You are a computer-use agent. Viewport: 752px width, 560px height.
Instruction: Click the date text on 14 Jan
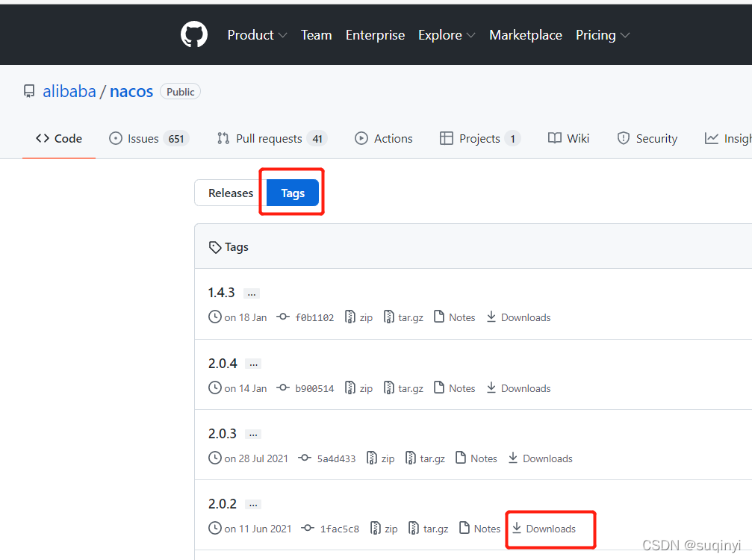(x=246, y=388)
